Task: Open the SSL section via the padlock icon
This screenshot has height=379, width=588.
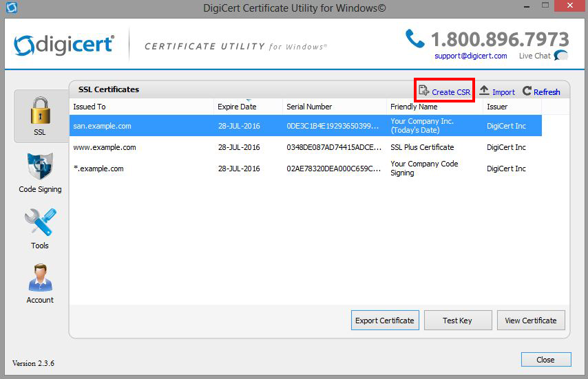Action: coord(41,111)
